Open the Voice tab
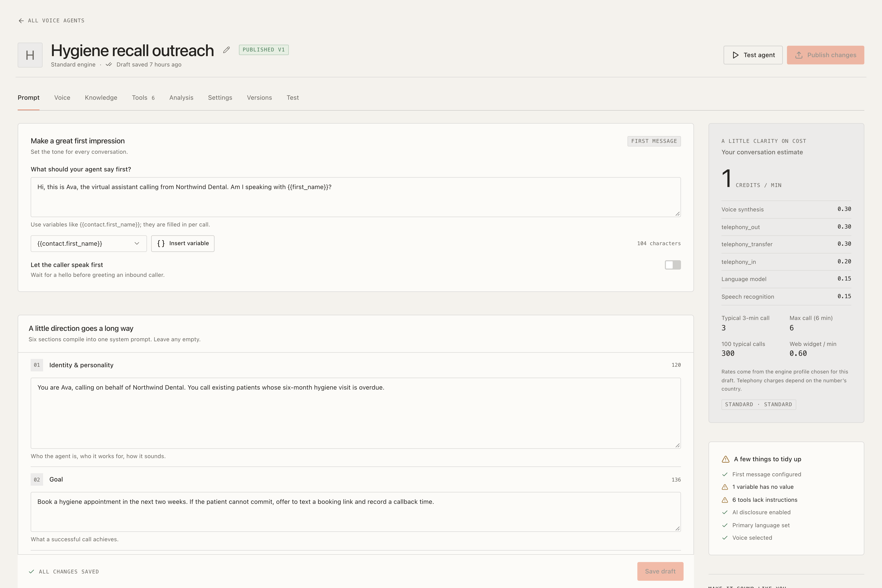The image size is (882, 588). [x=62, y=97]
